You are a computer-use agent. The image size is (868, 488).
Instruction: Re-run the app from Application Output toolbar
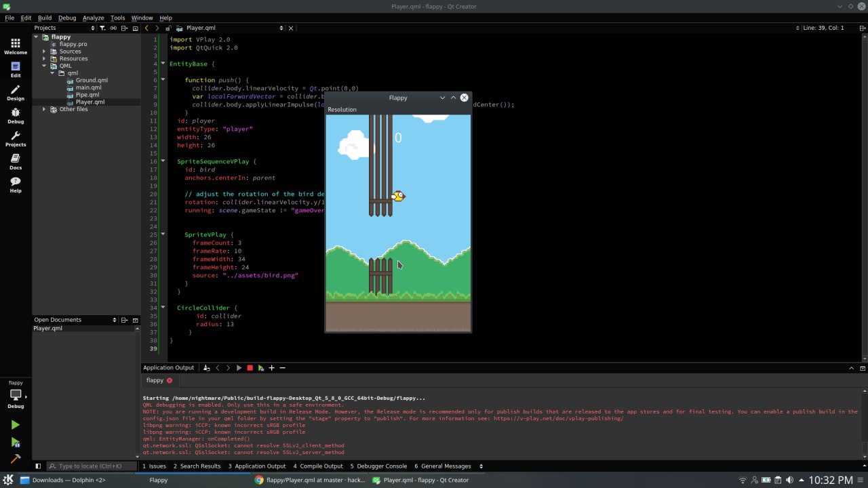(239, 368)
